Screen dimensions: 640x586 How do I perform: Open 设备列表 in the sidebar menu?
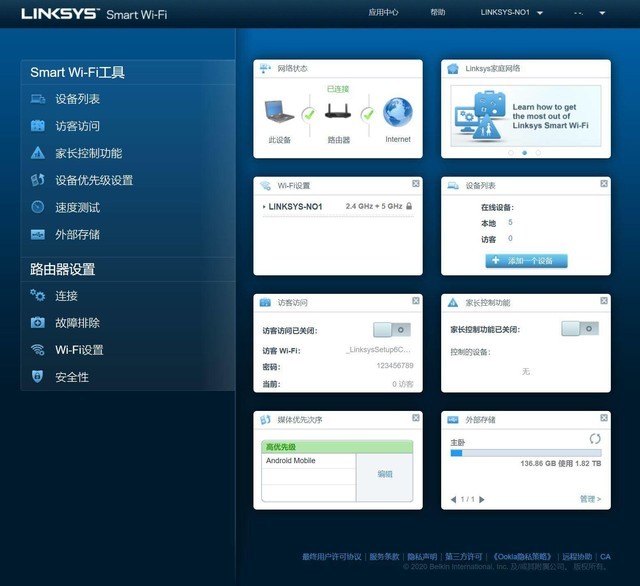pos(78,99)
